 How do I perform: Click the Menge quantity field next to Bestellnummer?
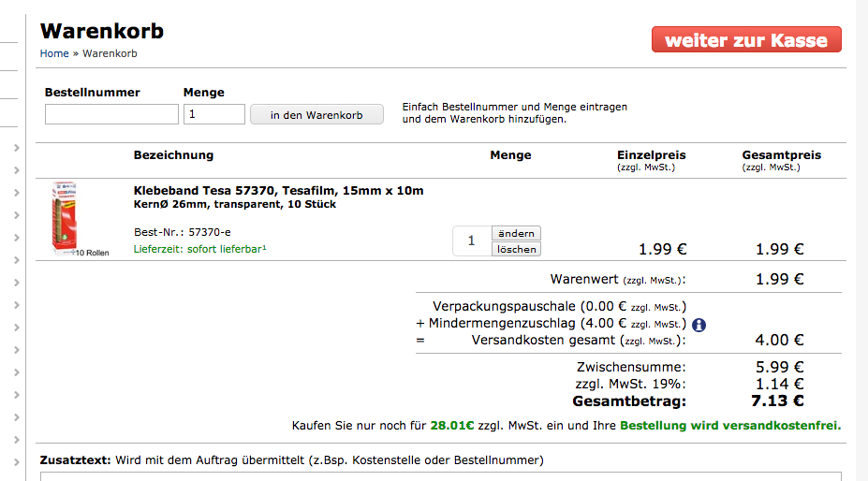pyautogui.click(x=214, y=114)
